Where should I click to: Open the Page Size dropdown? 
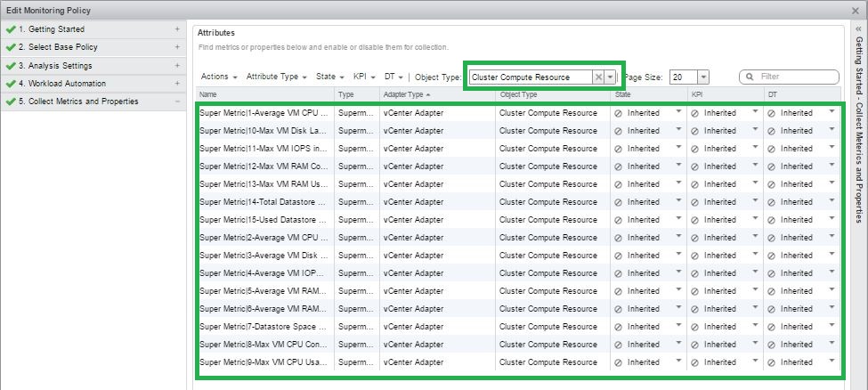(703, 77)
